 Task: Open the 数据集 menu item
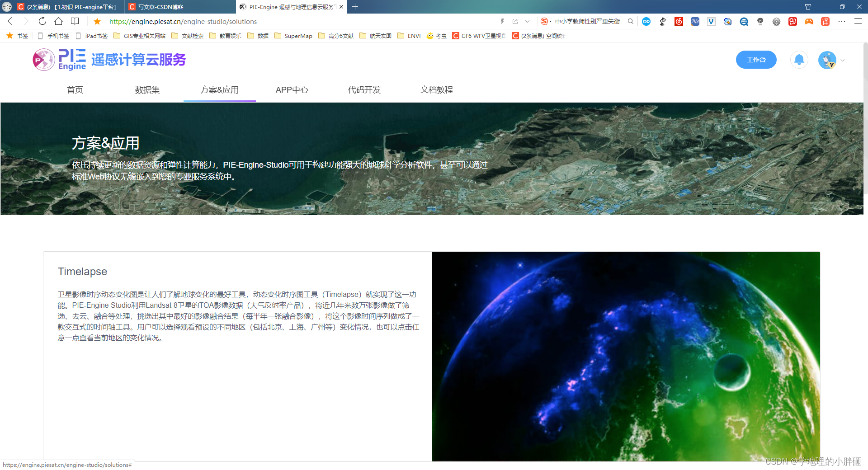tap(147, 90)
